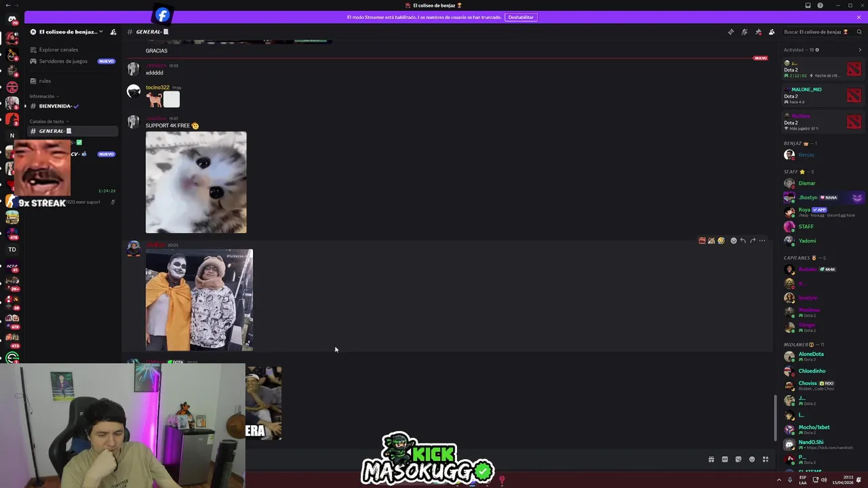868x488 pixels.
Task: Click Deshabilitar streamer mode button
Action: pyautogui.click(x=521, y=17)
